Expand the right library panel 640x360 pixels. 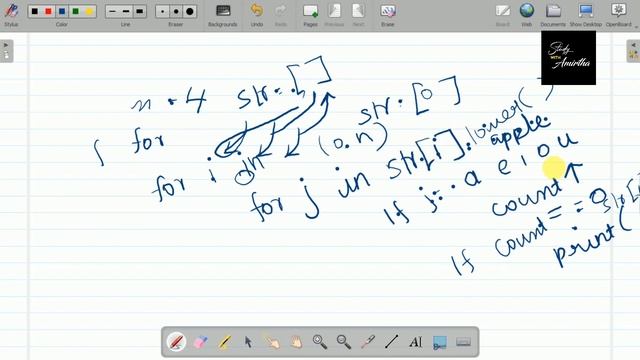pos(633,51)
